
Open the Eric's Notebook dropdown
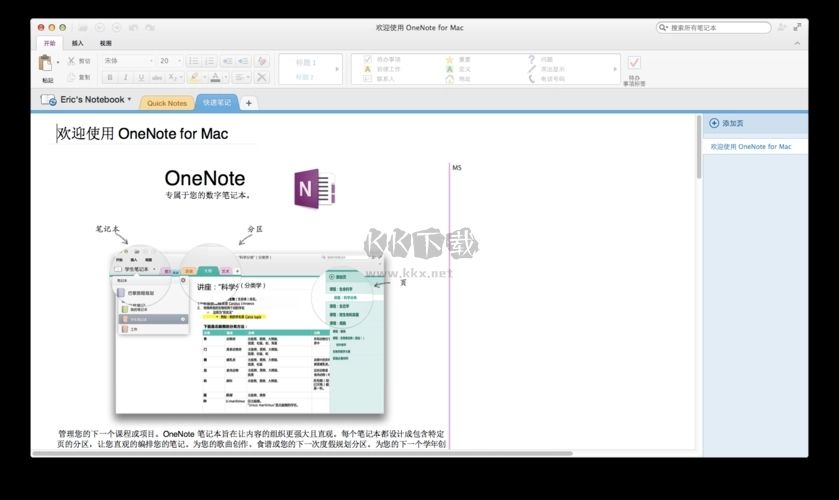(96, 100)
